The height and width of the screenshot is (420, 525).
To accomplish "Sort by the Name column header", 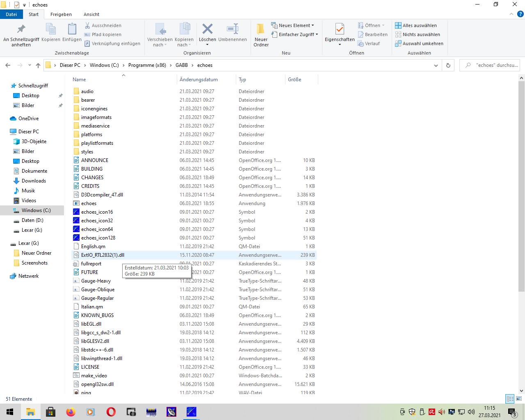I will click(x=123, y=80).
